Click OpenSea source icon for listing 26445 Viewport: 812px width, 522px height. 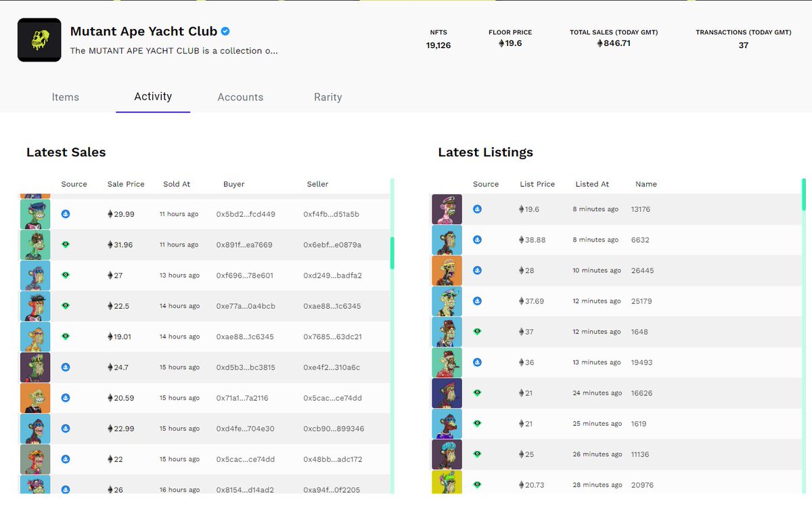(x=477, y=270)
